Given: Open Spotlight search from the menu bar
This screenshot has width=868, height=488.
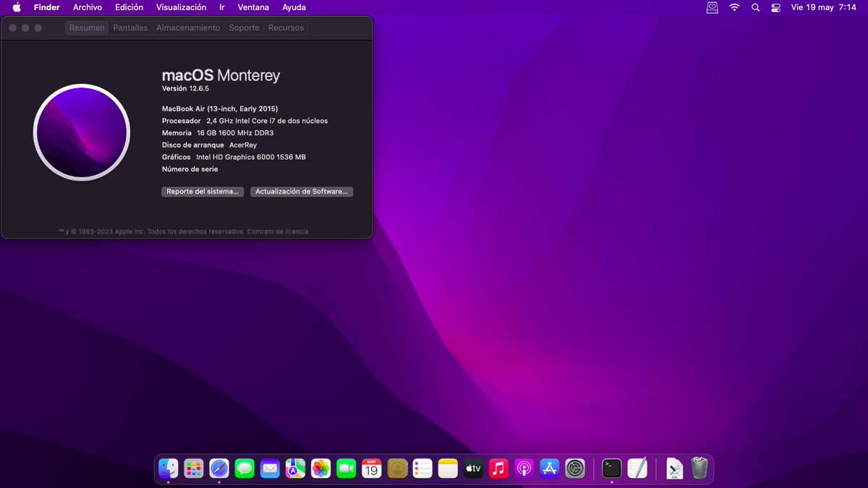Looking at the screenshot, I should 755,7.
